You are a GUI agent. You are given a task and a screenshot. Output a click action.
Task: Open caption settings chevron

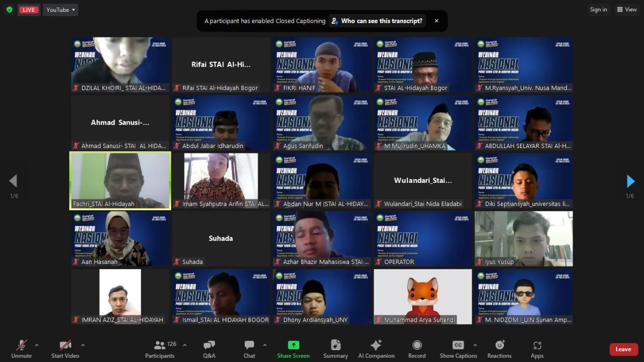[474, 345]
